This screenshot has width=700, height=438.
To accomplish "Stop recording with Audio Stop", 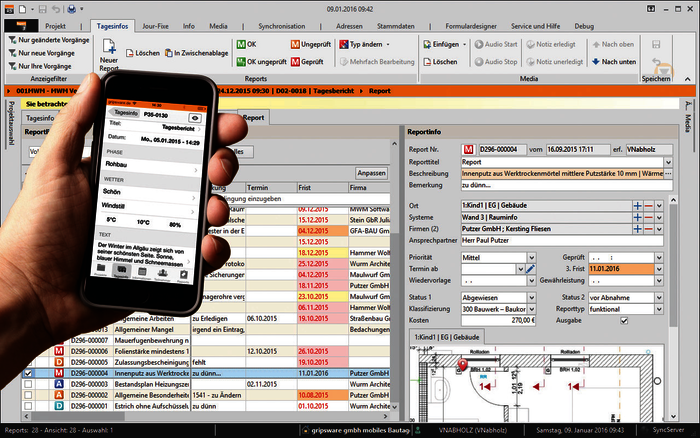I will click(496, 62).
